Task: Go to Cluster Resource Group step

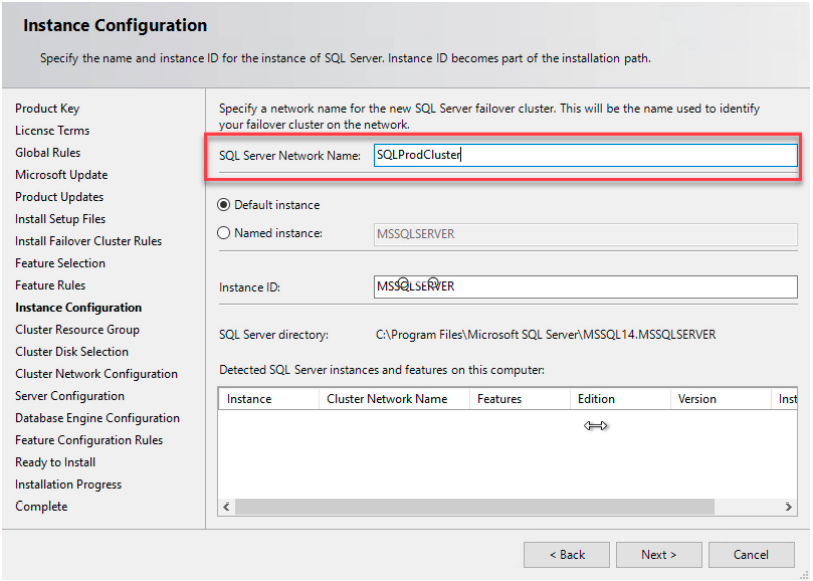Action: (x=77, y=330)
